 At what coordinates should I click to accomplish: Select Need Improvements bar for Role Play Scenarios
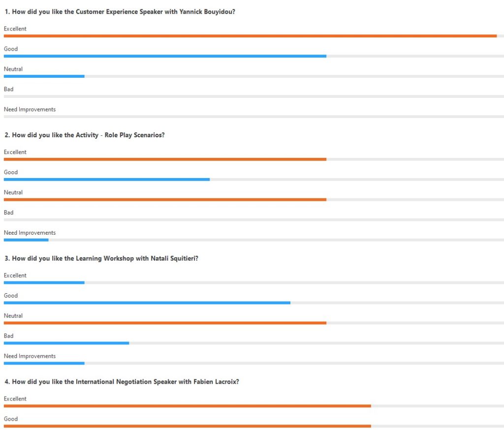point(26,240)
